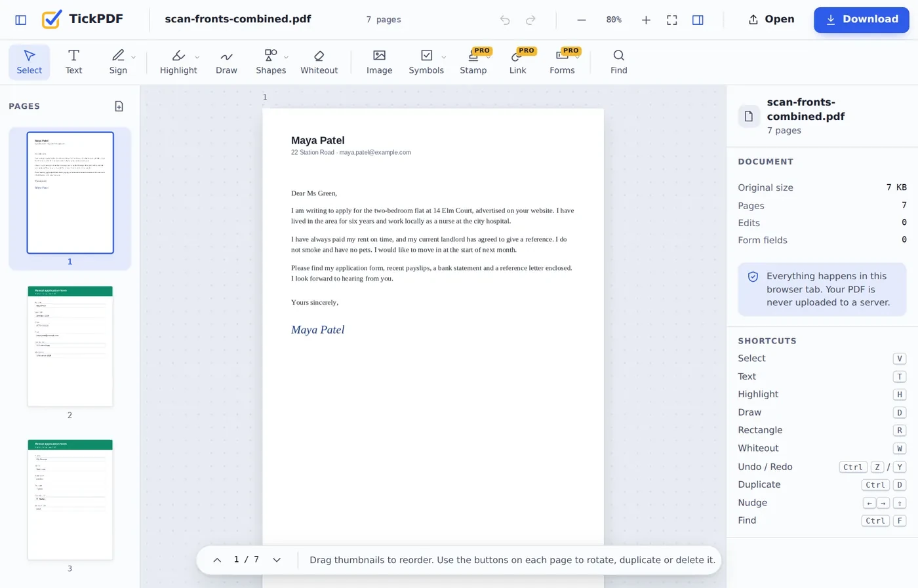Click the Maya Patel signature on page

(318, 330)
